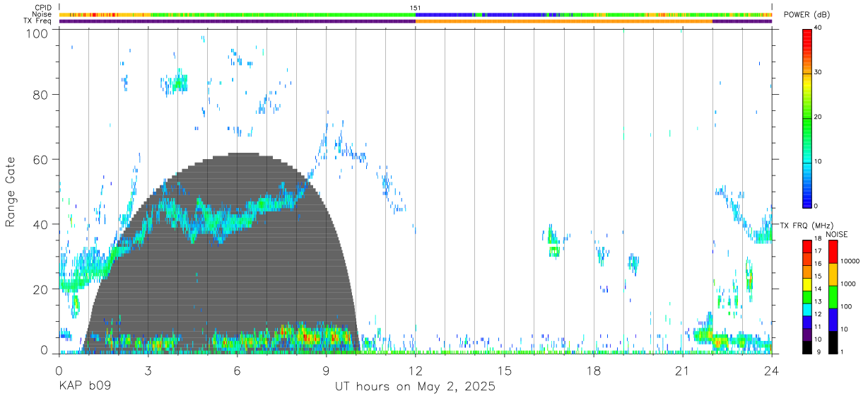Viewport: 868px width, 401px height.
Task: Click the time axis label '18'
Action: pos(594,371)
